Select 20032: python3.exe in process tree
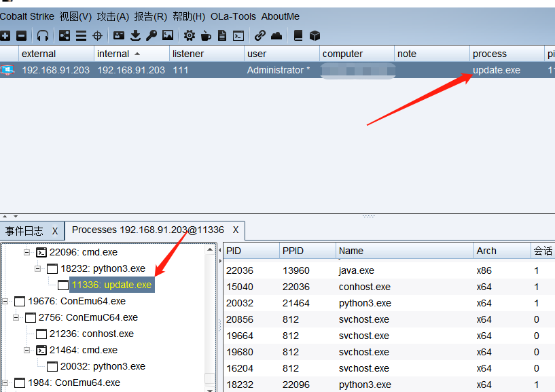This screenshot has height=392, width=555. coord(103,366)
